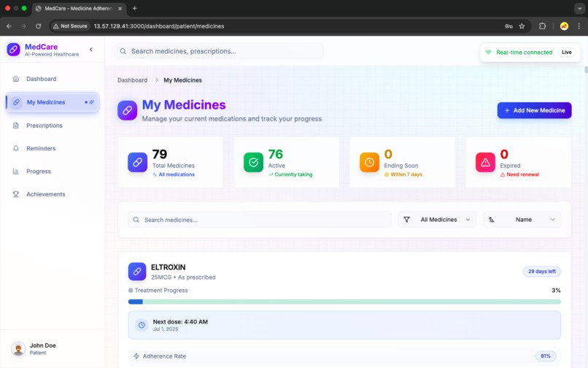Viewport: 588px width, 368px height.
Task: Open the All Medicines filter dropdown
Action: pyautogui.click(x=437, y=220)
